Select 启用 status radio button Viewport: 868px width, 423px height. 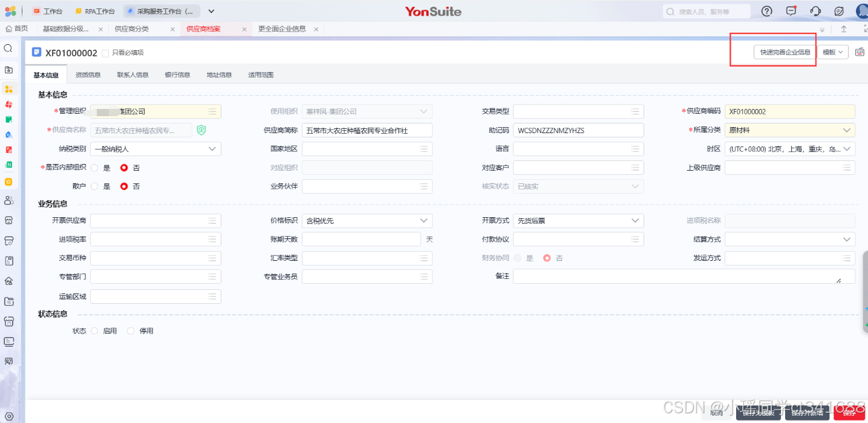[x=94, y=331]
